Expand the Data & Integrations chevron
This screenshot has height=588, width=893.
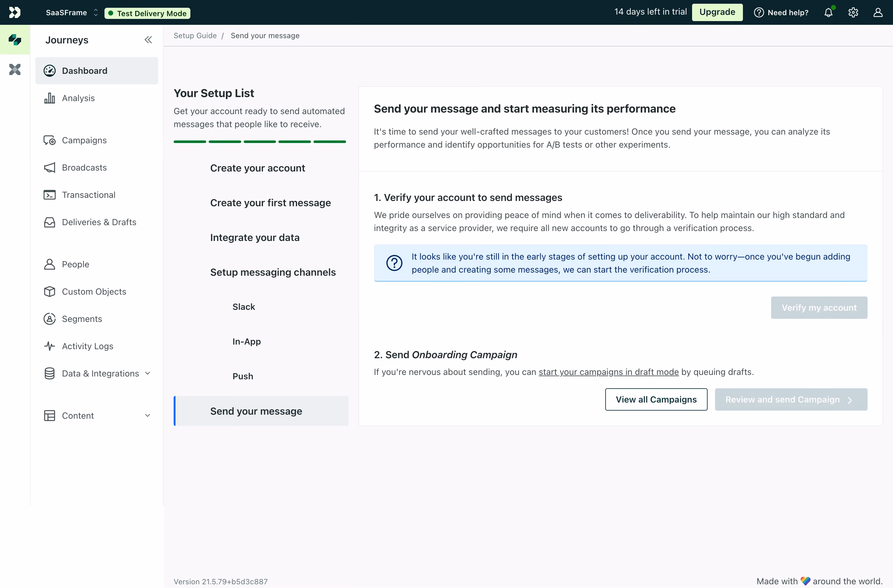coord(148,373)
